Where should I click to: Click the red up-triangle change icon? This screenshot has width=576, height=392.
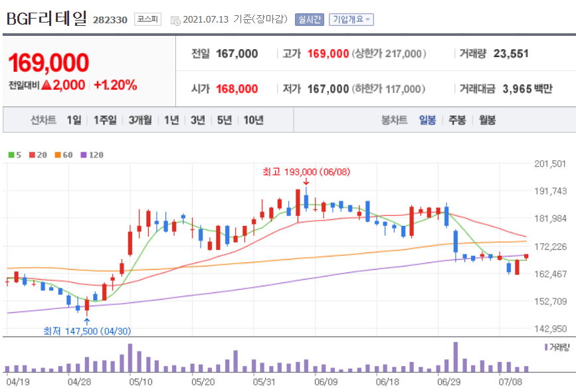[x=47, y=85]
